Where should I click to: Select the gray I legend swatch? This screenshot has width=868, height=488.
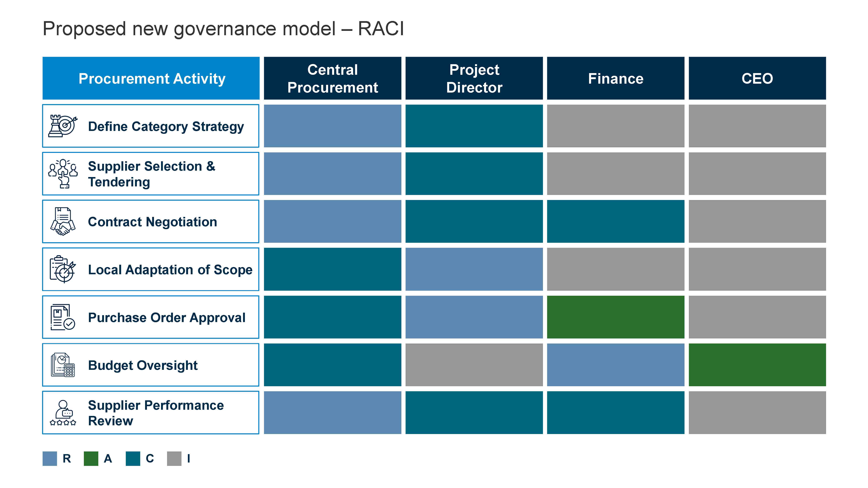click(174, 458)
